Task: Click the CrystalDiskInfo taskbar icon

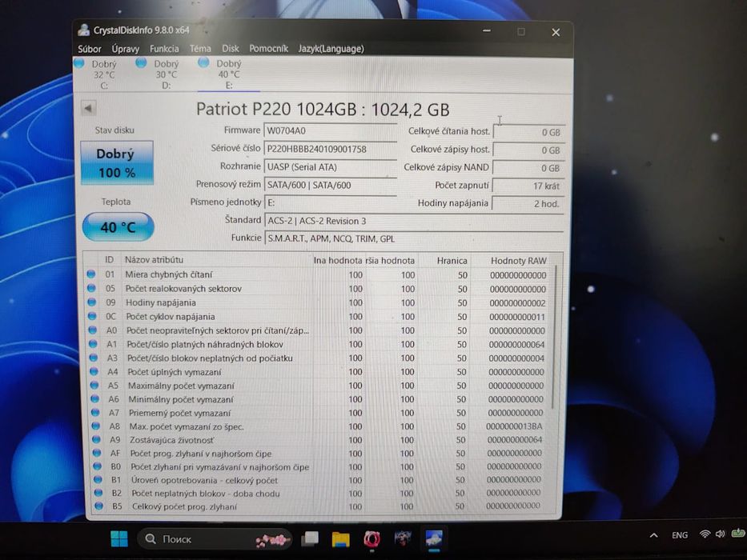Action: [x=433, y=539]
